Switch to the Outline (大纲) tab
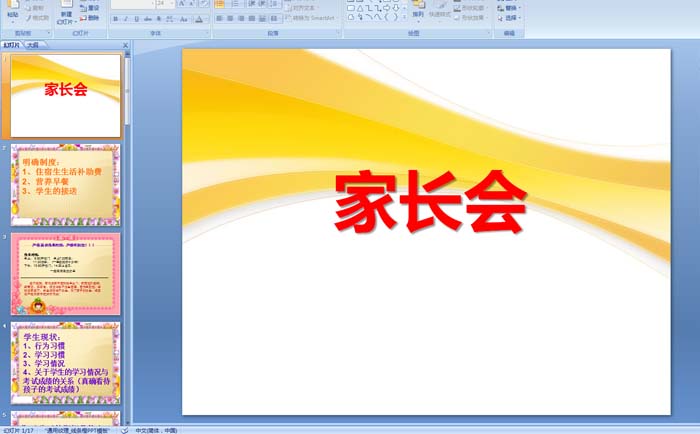This screenshot has width=700, height=434. click(x=33, y=45)
